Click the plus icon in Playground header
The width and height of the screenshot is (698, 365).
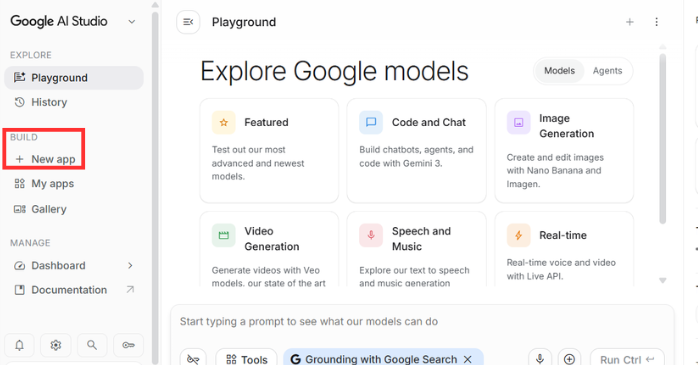pos(629,22)
